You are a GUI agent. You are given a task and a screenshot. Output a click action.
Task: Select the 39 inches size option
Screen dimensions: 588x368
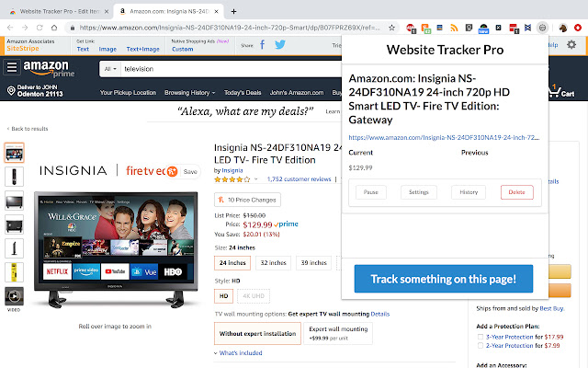(x=314, y=263)
